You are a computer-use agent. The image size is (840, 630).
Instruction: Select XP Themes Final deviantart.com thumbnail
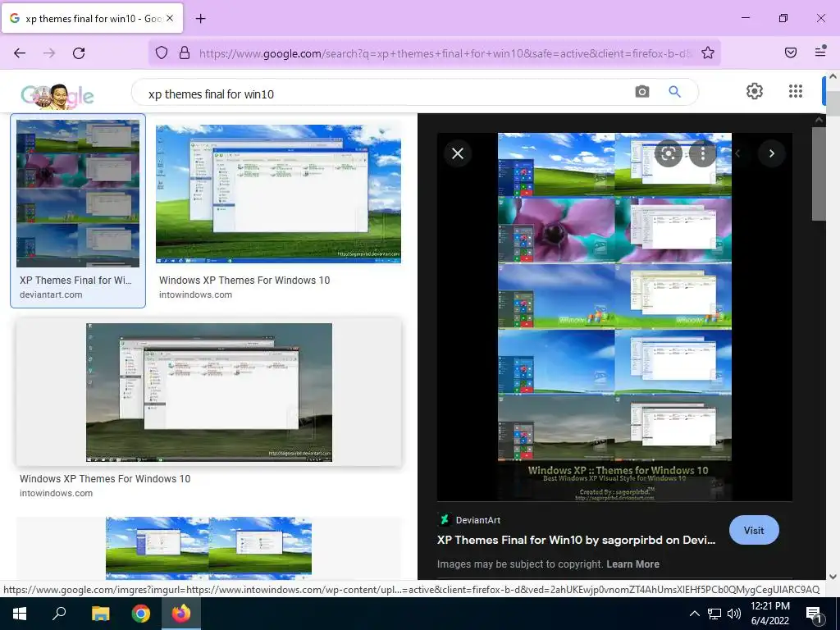[x=78, y=194]
